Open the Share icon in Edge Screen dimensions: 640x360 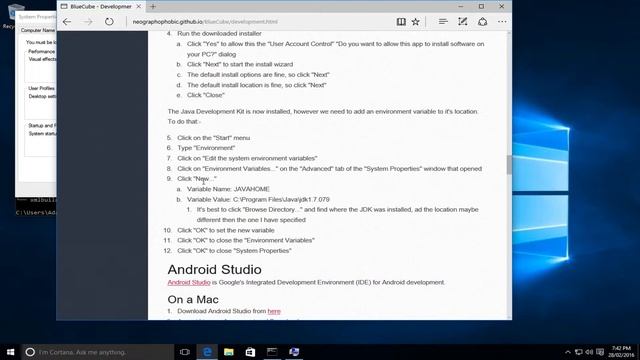[x=482, y=22]
